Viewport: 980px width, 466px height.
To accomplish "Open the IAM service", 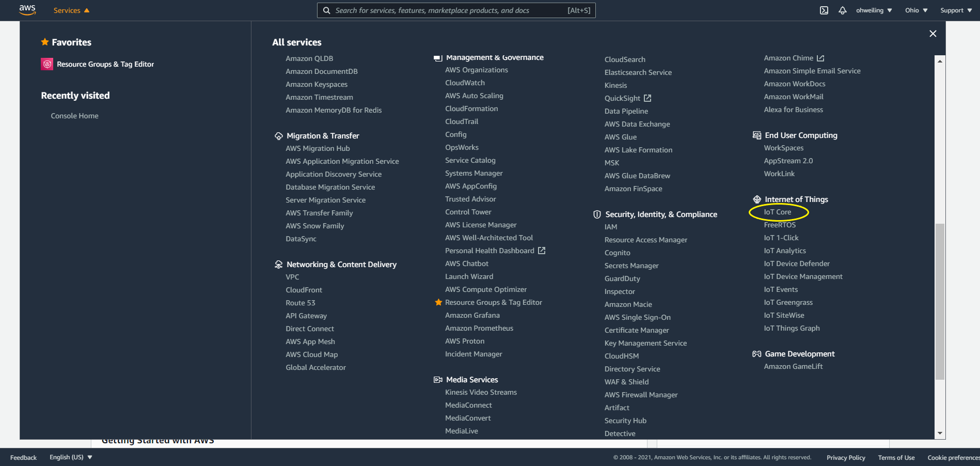I will [611, 227].
